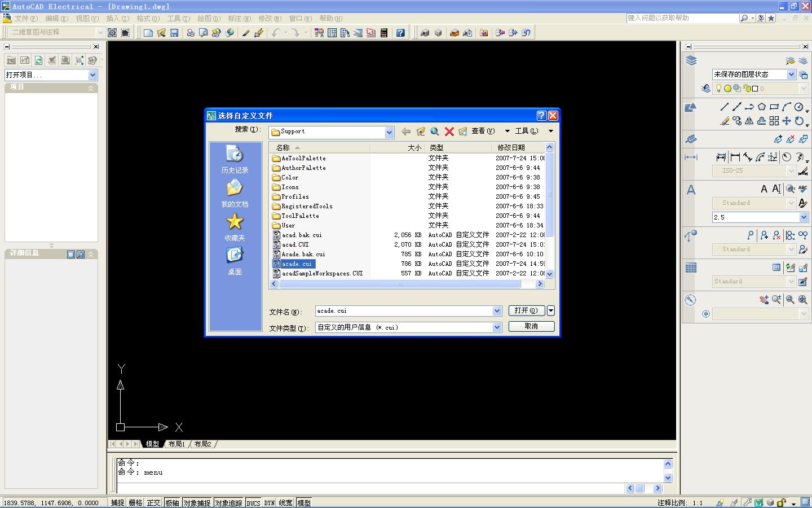Click the arrow beside the 打开 button
Viewport: 812px width, 508px height.
551,310
